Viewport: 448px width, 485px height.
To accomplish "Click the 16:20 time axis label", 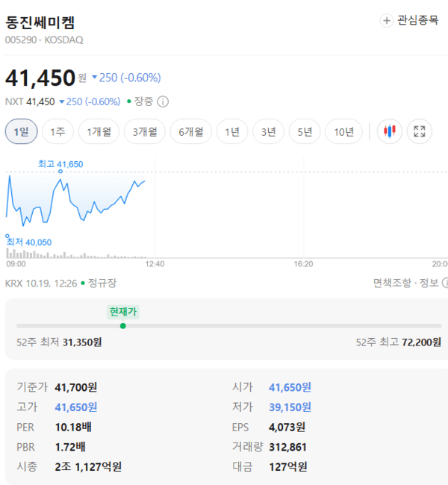I will [303, 264].
